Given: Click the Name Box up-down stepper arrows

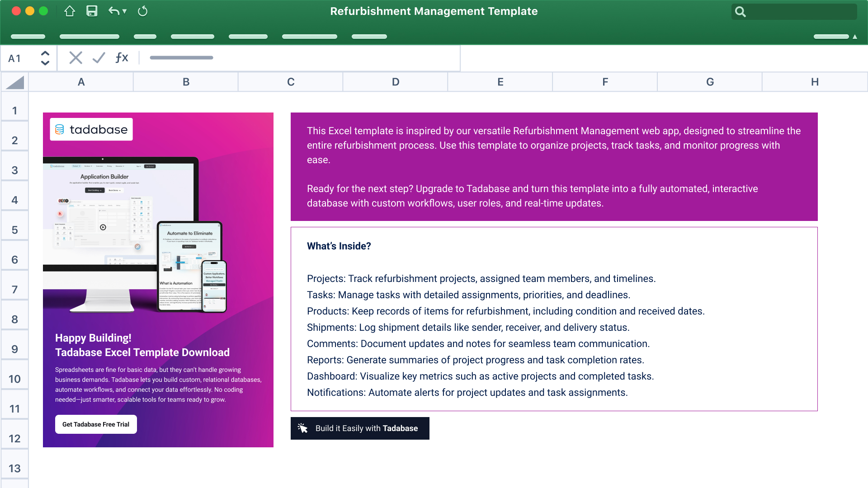Looking at the screenshot, I should [45, 58].
